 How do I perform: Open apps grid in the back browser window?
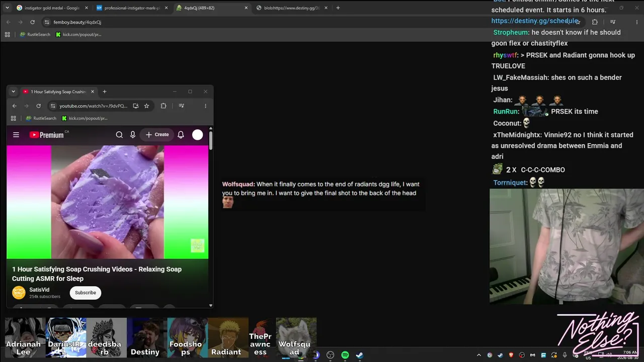(8, 35)
